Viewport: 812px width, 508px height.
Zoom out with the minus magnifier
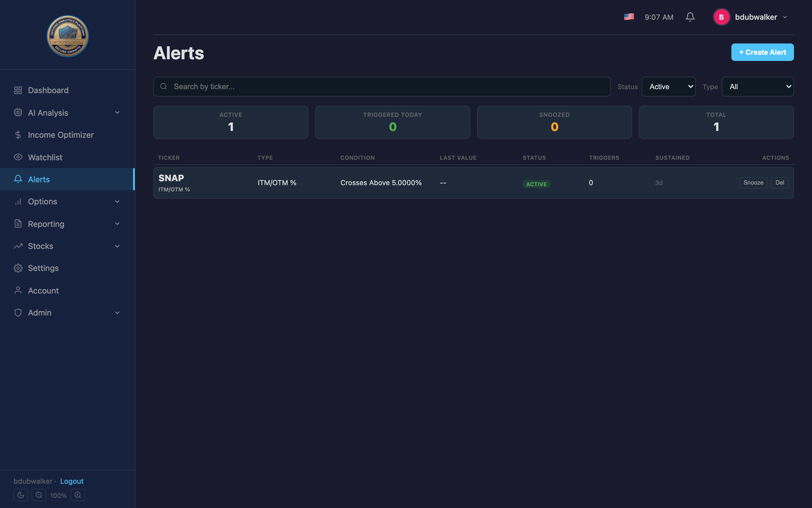[x=39, y=495]
